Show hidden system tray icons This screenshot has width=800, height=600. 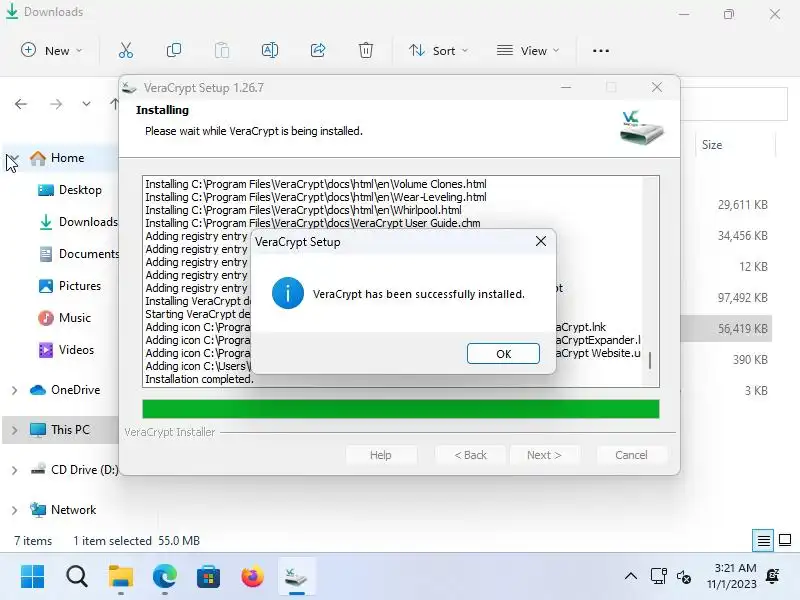pyautogui.click(x=631, y=577)
